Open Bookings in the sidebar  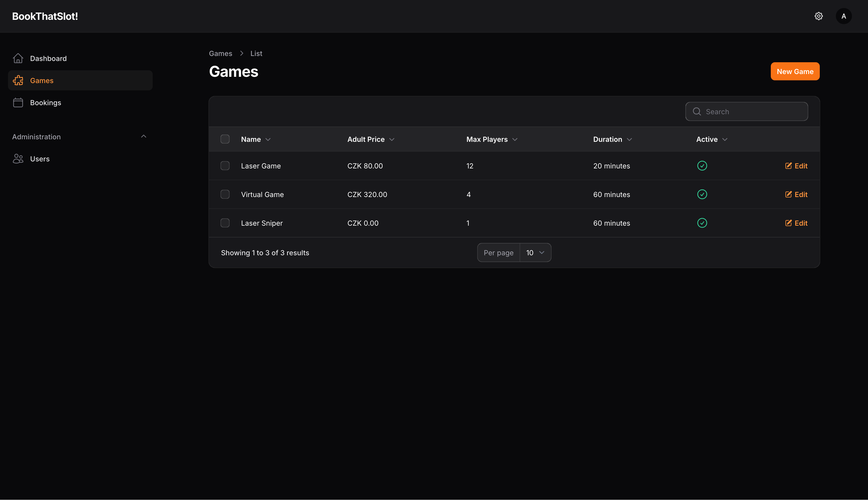pos(45,102)
